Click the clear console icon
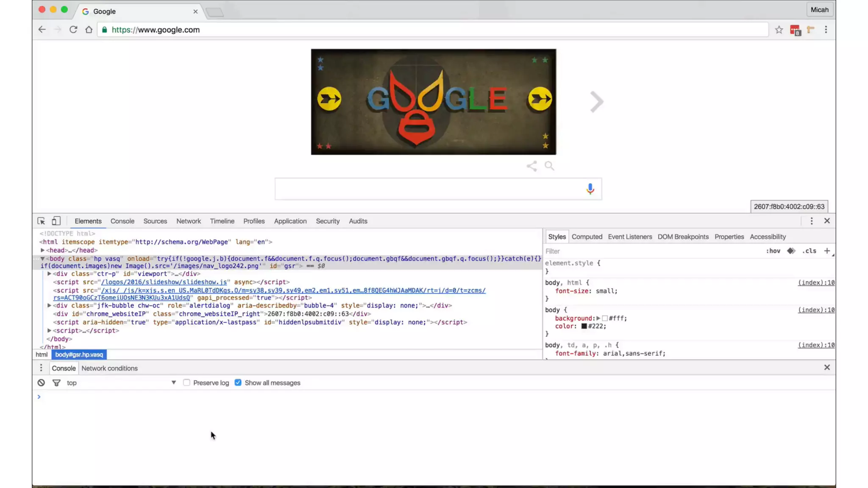 click(x=41, y=383)
